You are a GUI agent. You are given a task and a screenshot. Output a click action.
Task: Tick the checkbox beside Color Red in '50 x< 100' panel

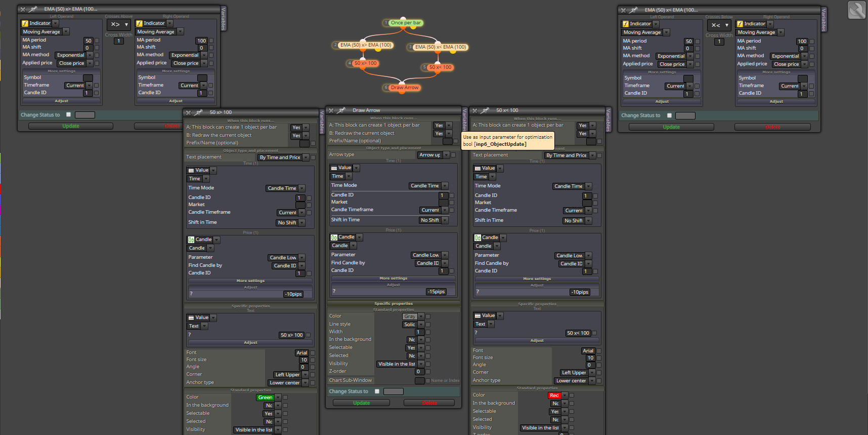(572, 396)
